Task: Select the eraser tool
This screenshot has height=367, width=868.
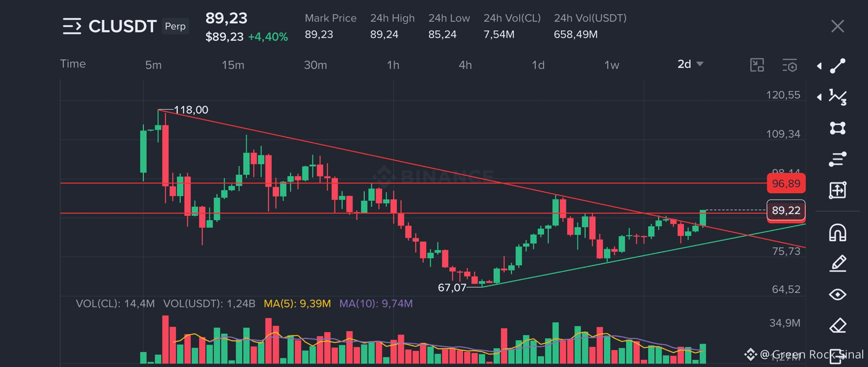Action: pos(837,325)
